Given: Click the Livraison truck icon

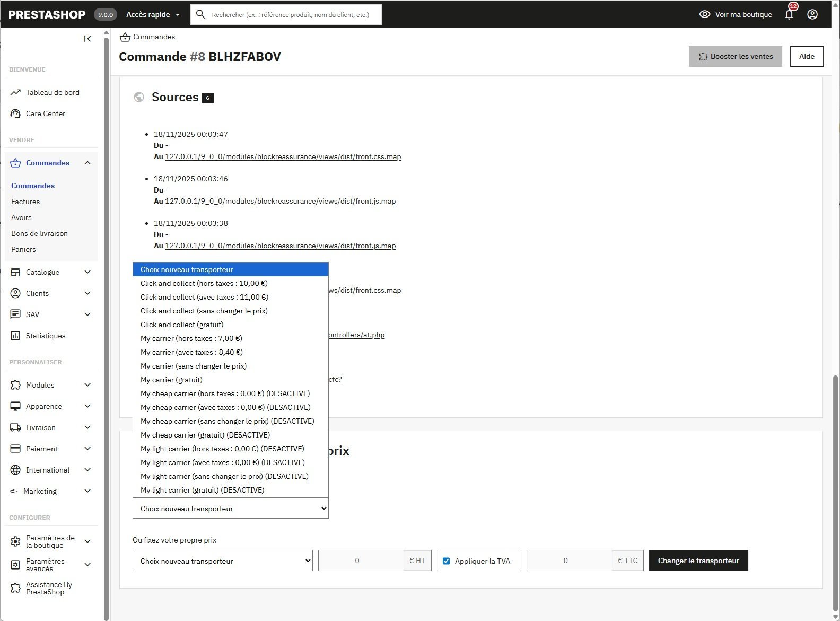Looking at the screenshot, I should coord(15,427).
